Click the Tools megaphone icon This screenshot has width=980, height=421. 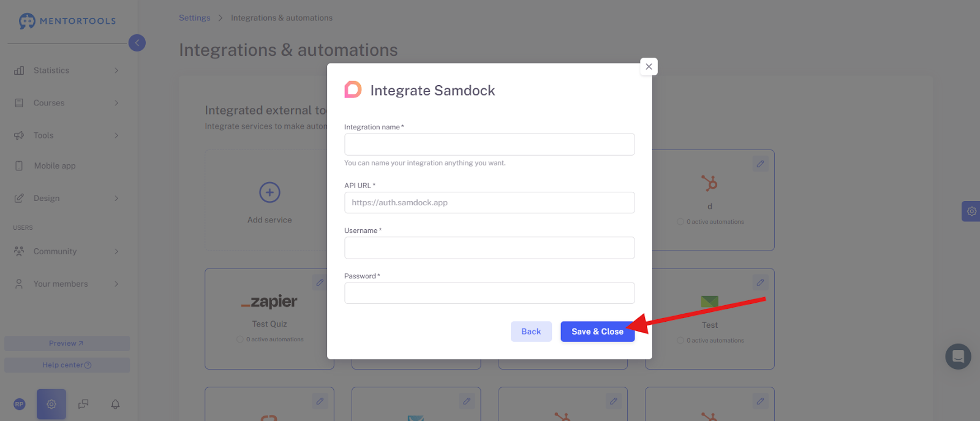coord(19,135)
